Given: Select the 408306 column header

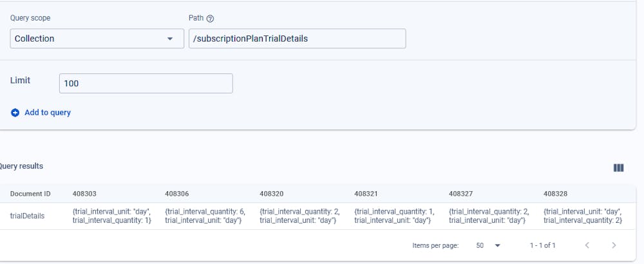Looking at the screenshot, I should (x=176, y=194).
